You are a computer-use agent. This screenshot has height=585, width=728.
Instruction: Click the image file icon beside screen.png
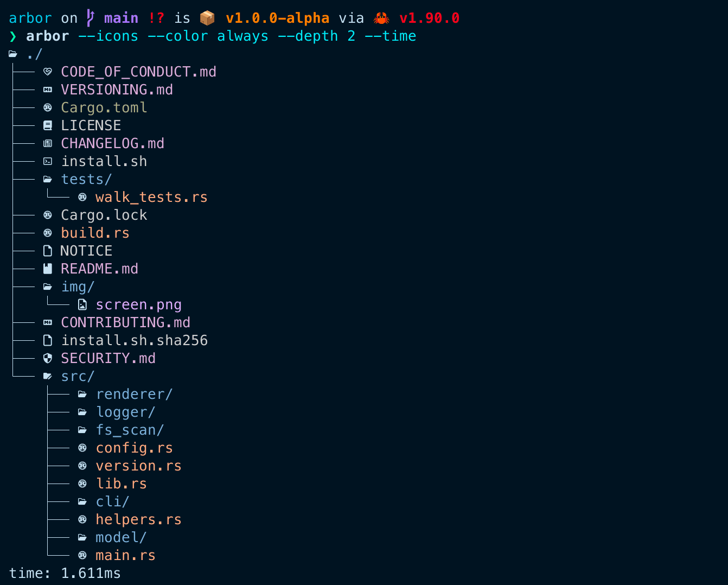[82, 304]
